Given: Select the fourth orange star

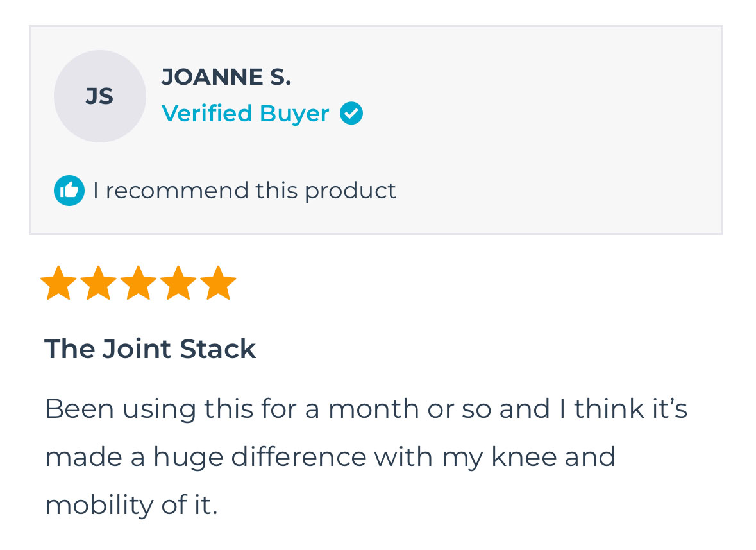Looking at the screenshot, I should 178,284.
